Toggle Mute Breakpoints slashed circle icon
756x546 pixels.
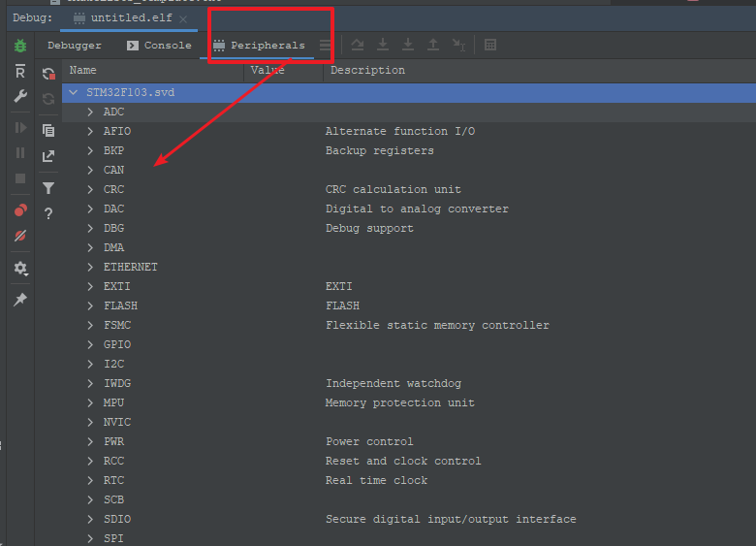point(20,236)
